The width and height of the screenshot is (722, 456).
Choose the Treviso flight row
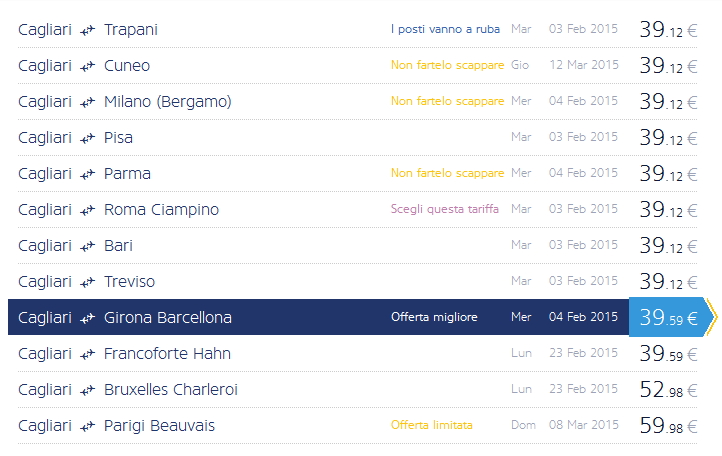pos(129,282)
